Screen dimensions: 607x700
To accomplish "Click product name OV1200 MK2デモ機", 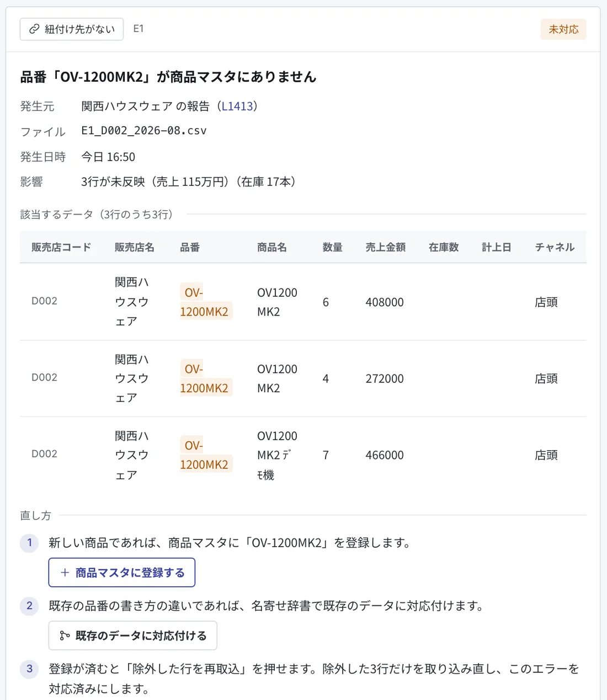I will 277,455.
